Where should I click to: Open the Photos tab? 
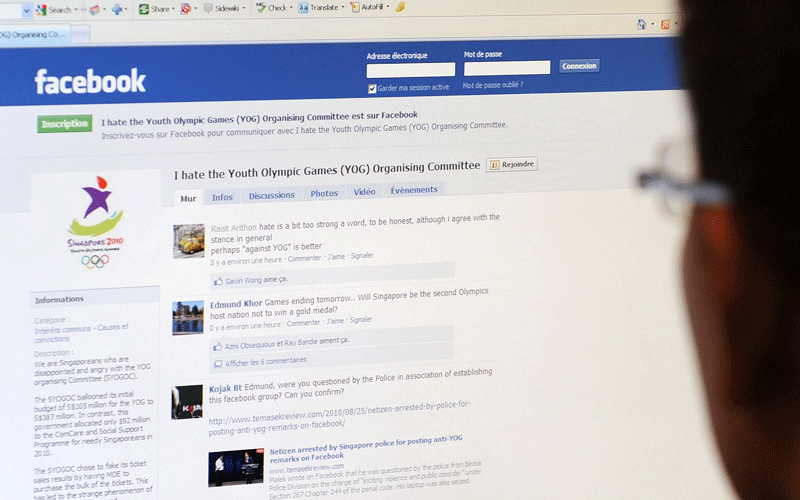point(324,194)
